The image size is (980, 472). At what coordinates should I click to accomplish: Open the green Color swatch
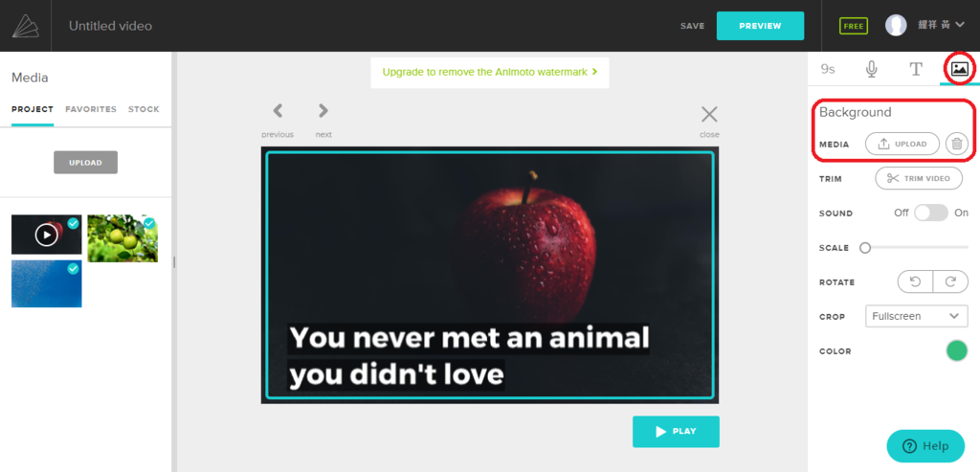point(957,350)
